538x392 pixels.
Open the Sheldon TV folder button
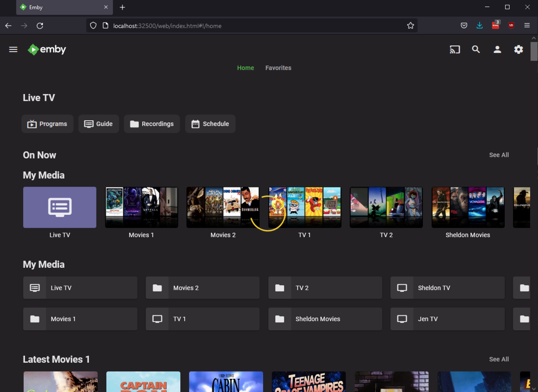click(x=447, y=288)
